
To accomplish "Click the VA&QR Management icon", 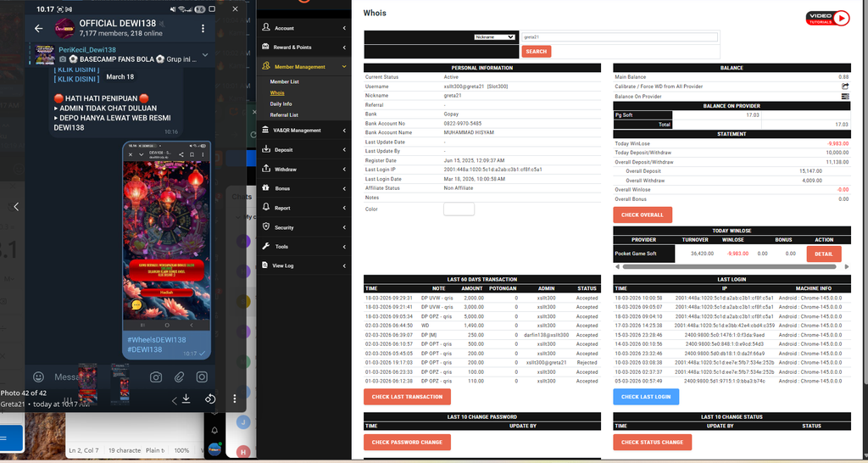I will [x=266, y=130].
